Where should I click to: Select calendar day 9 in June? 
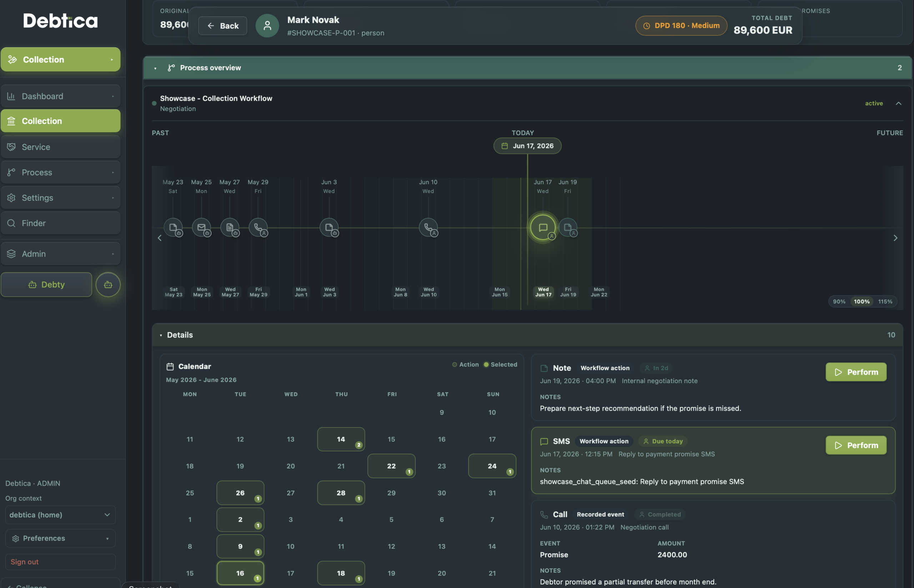pyautogui.click(x=240, y=546)
